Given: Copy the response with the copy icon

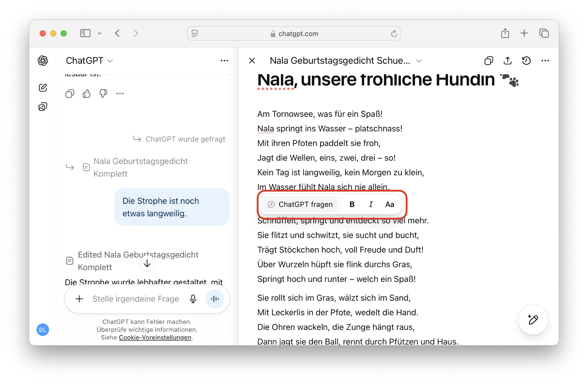Looking at the screenshot, I should (x=70, y=94).
